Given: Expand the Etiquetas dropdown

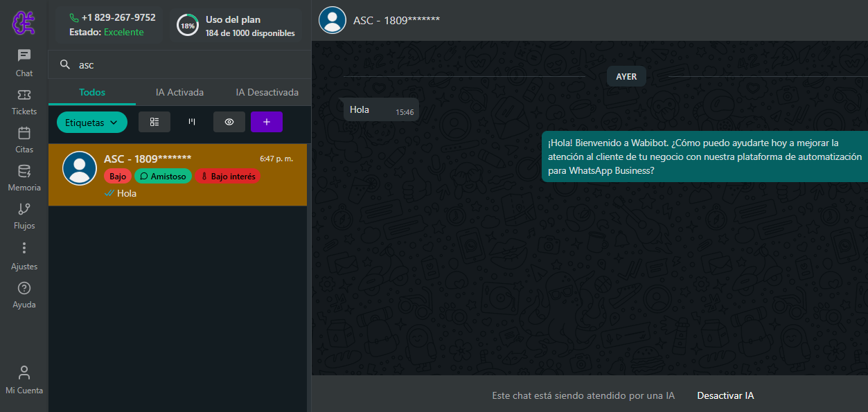Looking at the screenshot, I should (x=92, y=122).
